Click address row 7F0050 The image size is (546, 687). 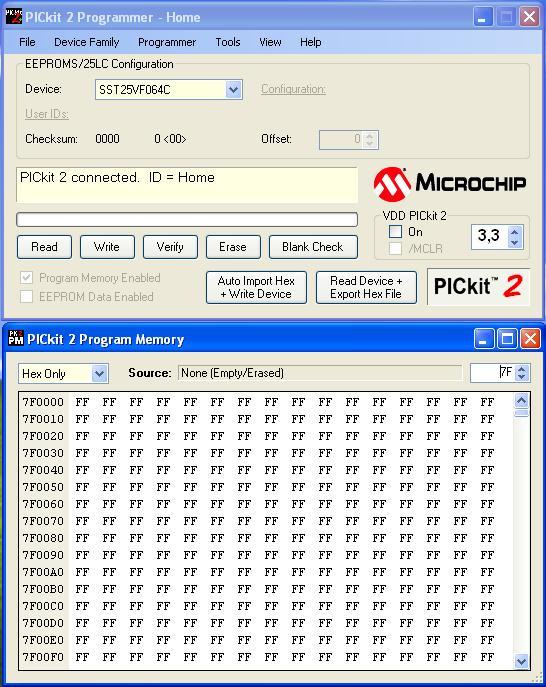[43, 487]
